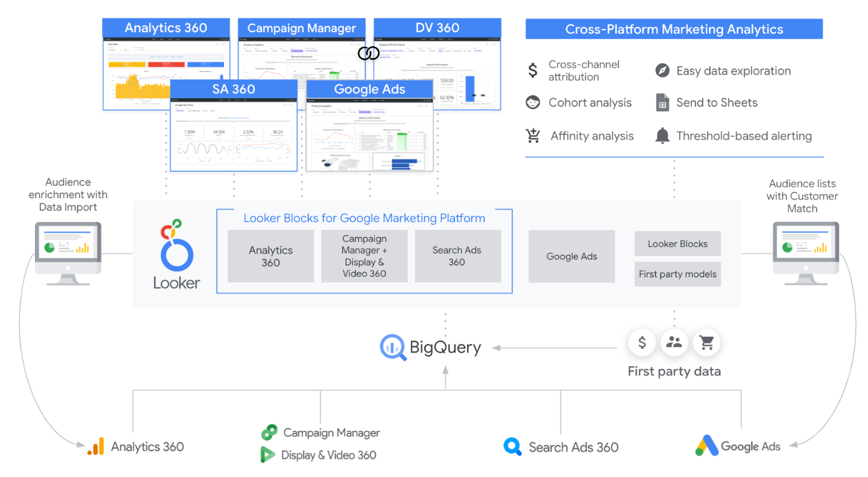The image size is (868, 477).
Task: Click the Campaign Manager green logo
Action: pos(269,433)
